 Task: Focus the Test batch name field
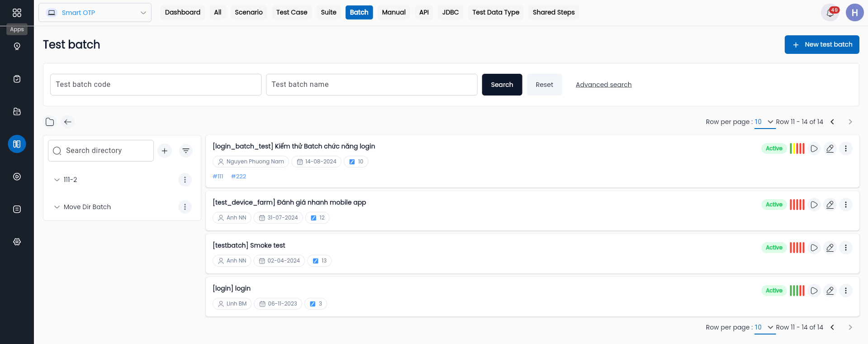click(372, 85)
